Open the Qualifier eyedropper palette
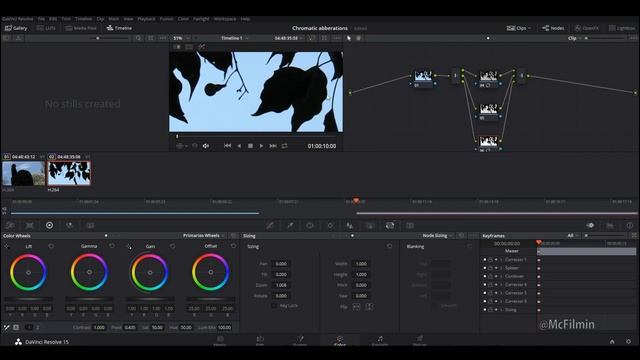Image resolution: width=640 pixels, height=360 pixels. [x=290, y=225]
